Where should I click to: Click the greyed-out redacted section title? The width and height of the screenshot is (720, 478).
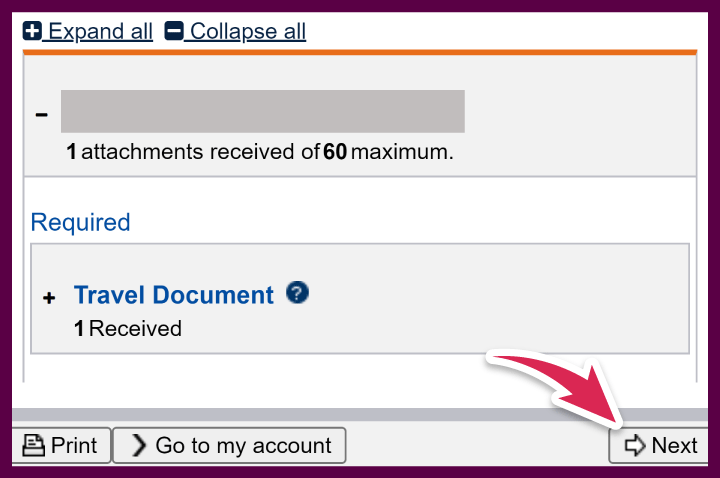click(x=262, y=111)
